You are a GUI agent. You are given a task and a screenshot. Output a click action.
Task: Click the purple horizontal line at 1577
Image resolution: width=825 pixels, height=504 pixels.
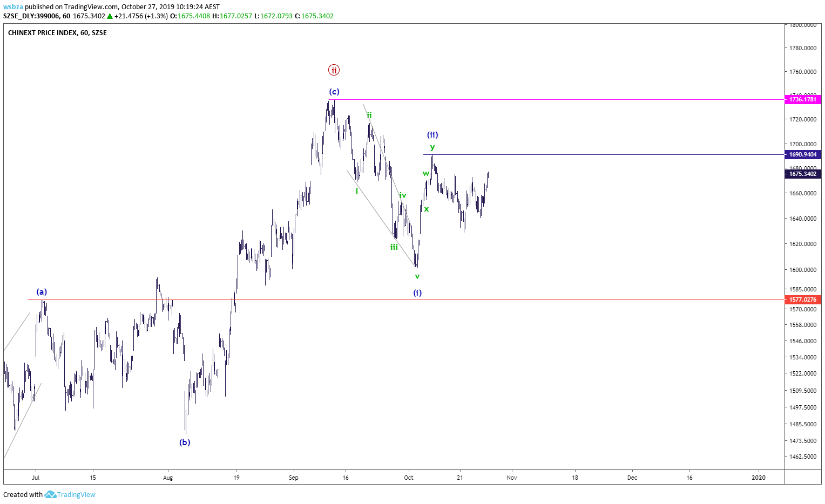tap(406, 299)
